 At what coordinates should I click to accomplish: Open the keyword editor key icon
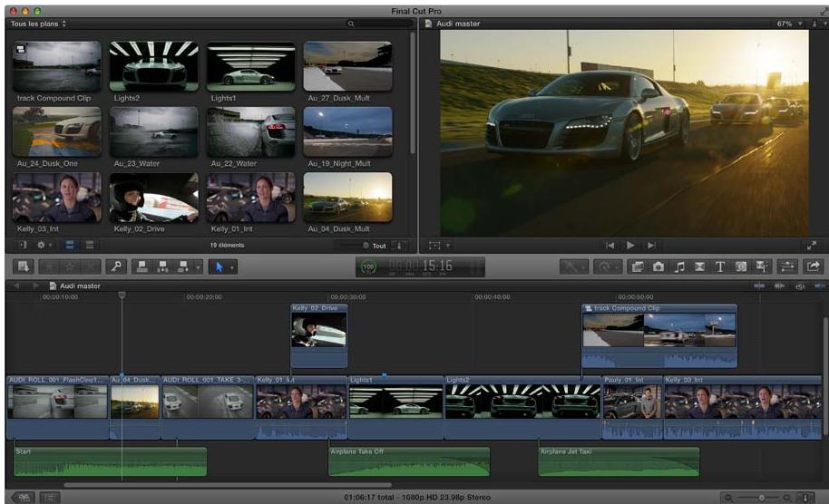pyautogui.click(x=116, y=267)
